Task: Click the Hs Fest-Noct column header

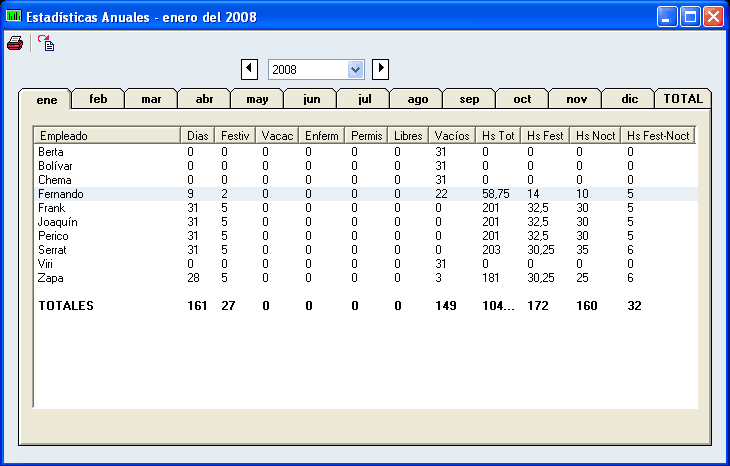Action: [657, 135]
